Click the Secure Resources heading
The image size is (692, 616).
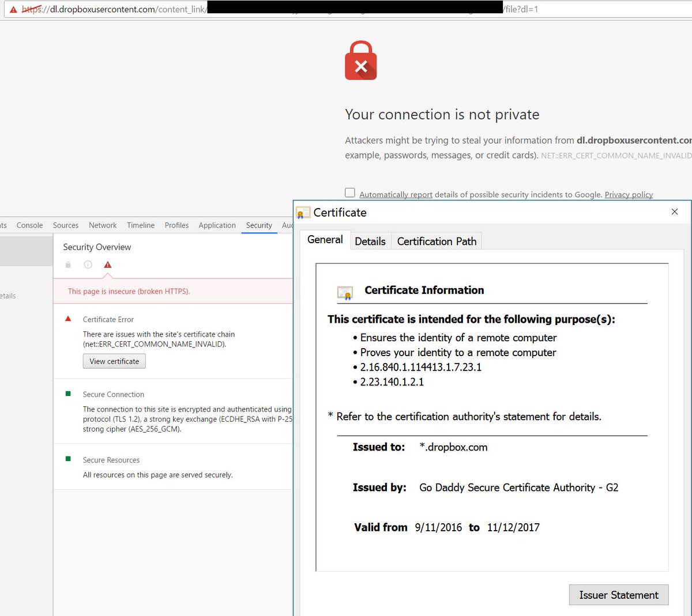[111, 460]
